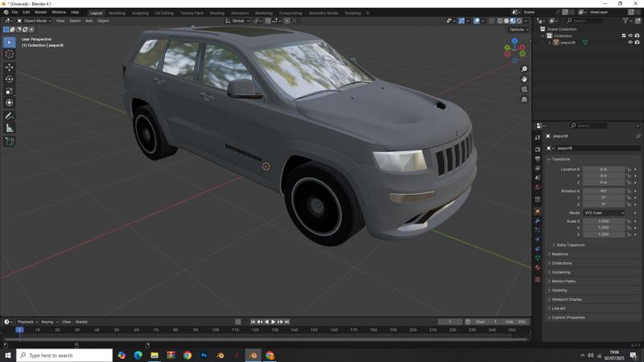Hide jeepart8 object using eye icon

click(x=630, y=43)
